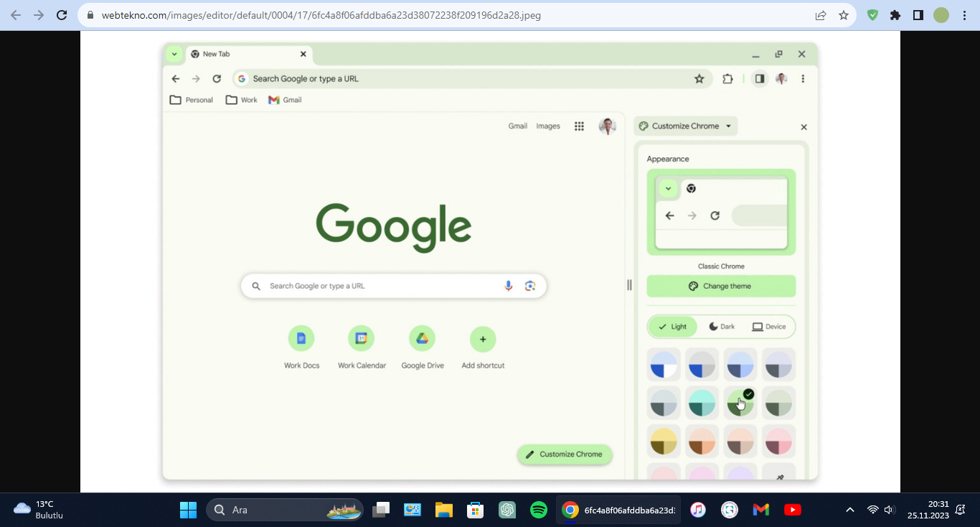Screen dimensions: 980x527
Task: Pick the blue and white color swatch
Action: point(664,365)
